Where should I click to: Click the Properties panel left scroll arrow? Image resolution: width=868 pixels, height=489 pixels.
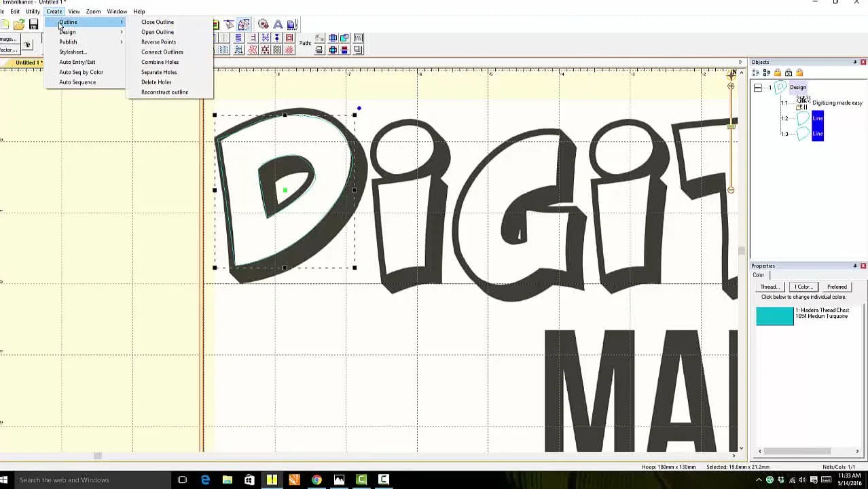pos(760,451)
